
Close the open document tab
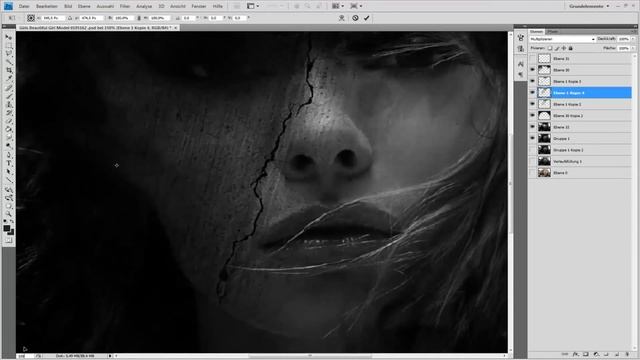point(176,28)
